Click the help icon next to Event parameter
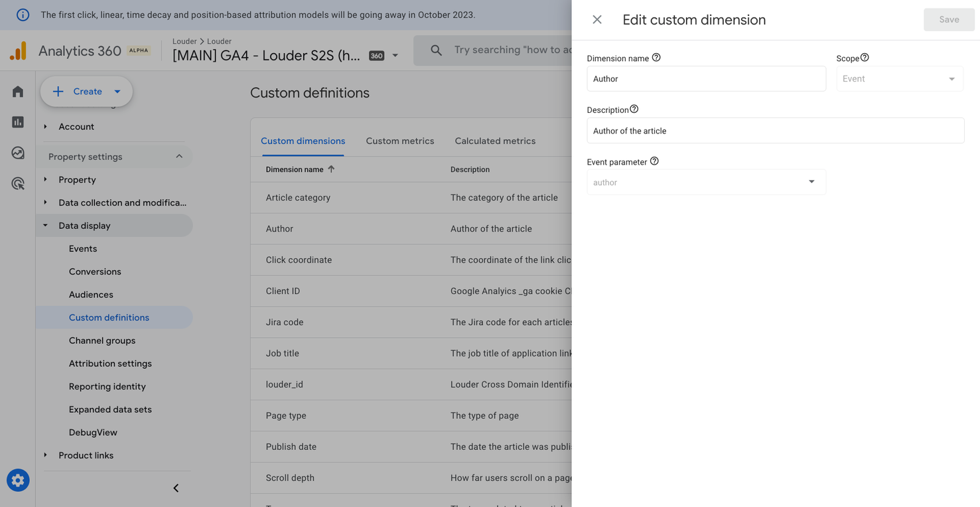The image size is (980, 507). [x=654, y=161]
